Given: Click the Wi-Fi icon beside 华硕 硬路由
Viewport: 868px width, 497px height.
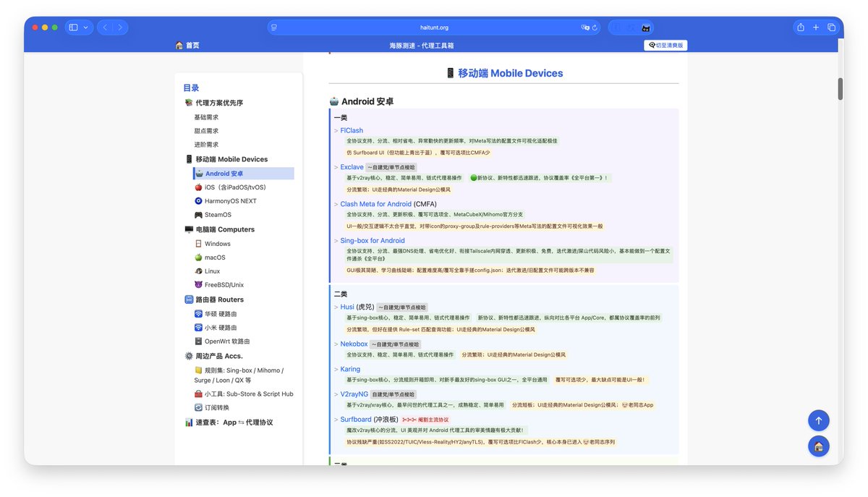Looking at the screenshot, I should (x=198, y=314).
